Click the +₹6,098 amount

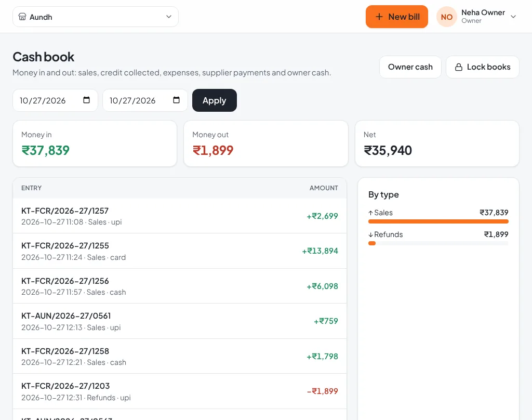tap(322, 286)
